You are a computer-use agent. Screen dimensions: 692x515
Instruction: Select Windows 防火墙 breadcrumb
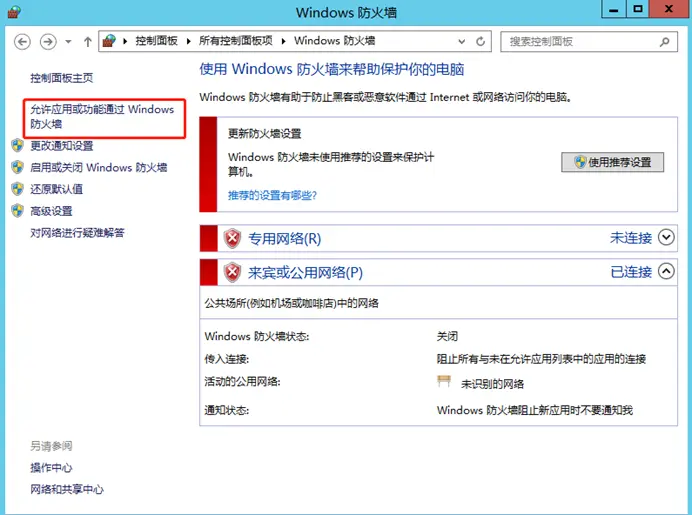click(x=335, y=41)
